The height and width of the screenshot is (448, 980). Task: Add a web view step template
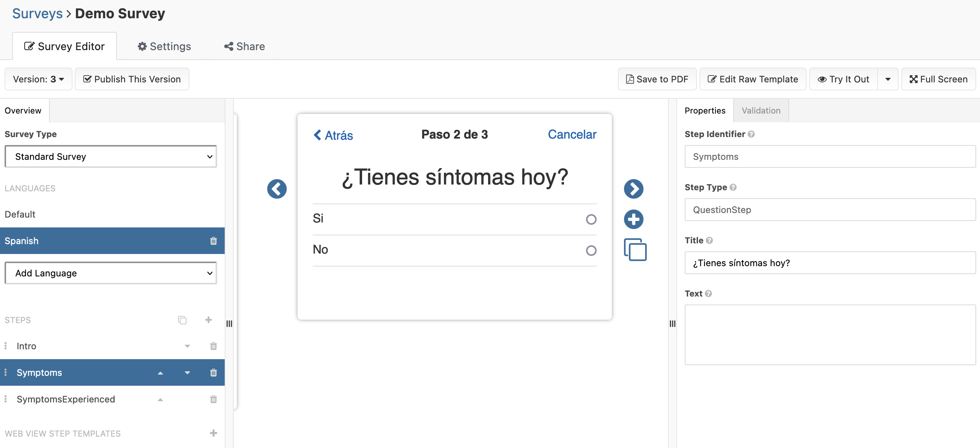[x=213, y=433]
